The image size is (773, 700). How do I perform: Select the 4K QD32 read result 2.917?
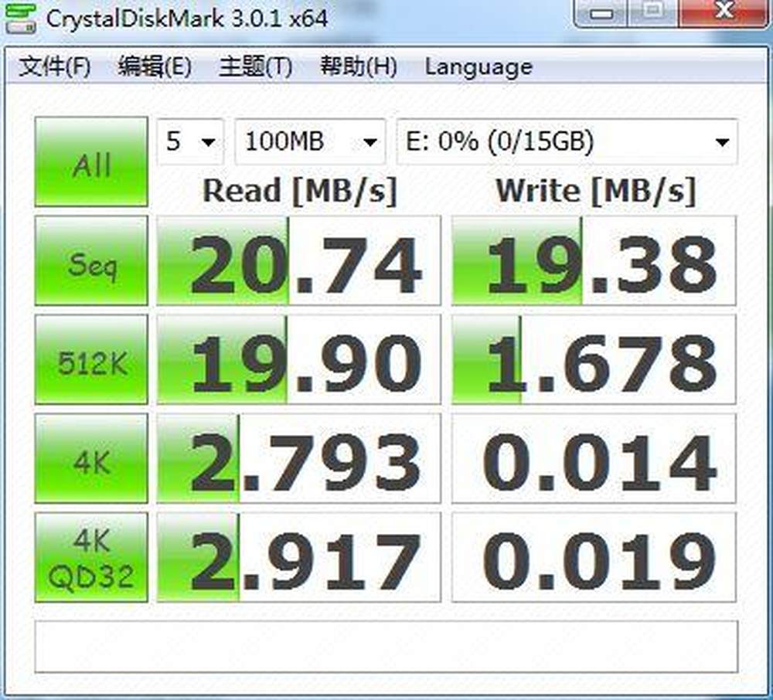pos(298,557)
